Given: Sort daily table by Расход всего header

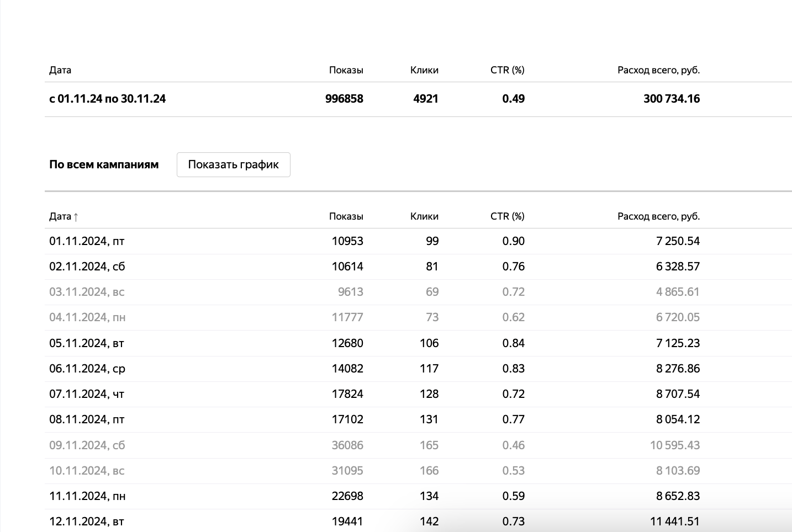Looking at the screenshot, I should [658, 216].
